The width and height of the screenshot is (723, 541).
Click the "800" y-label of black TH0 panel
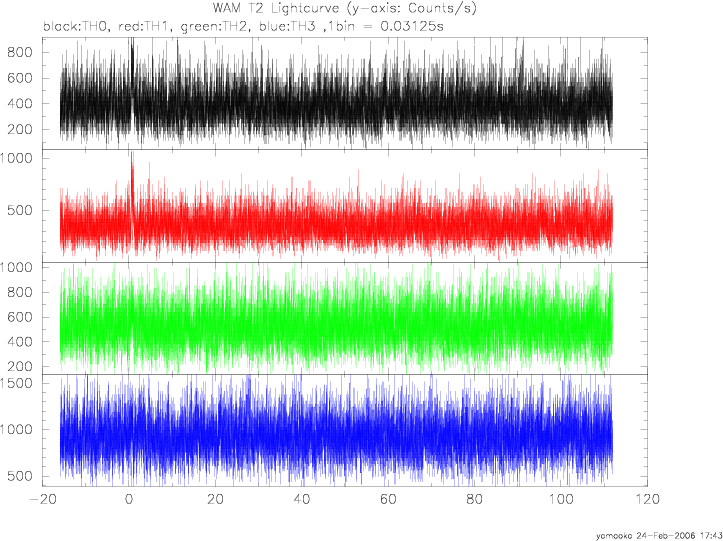20,53
